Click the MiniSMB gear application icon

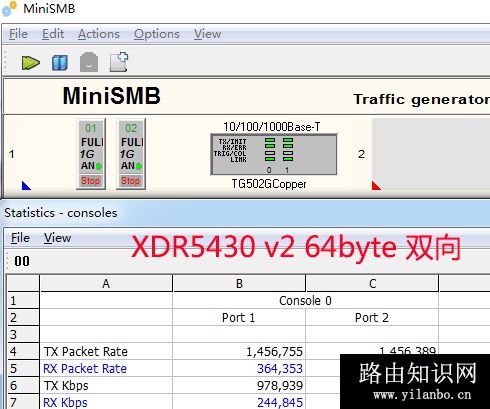coord(9,9)
